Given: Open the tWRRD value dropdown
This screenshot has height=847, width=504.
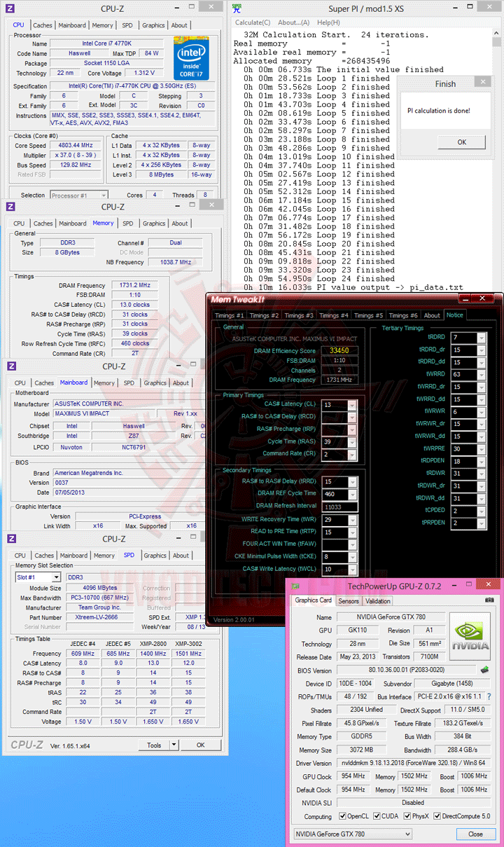Looking at the screenshot, I should click(x=481, y=375).
